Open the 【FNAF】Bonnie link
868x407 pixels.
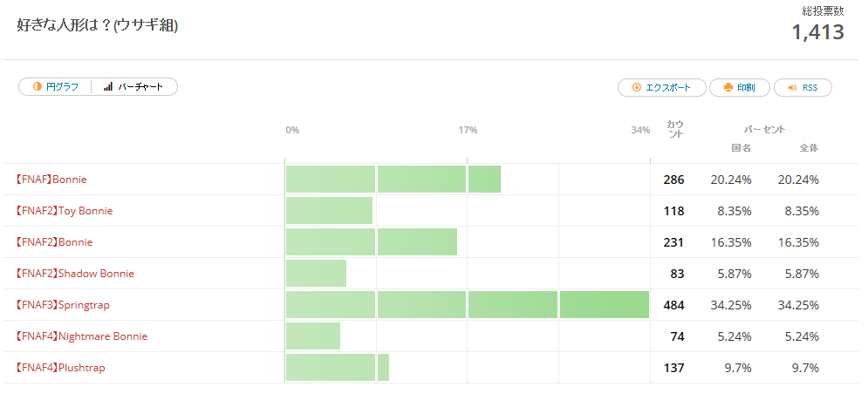click(x=51, y=180)
